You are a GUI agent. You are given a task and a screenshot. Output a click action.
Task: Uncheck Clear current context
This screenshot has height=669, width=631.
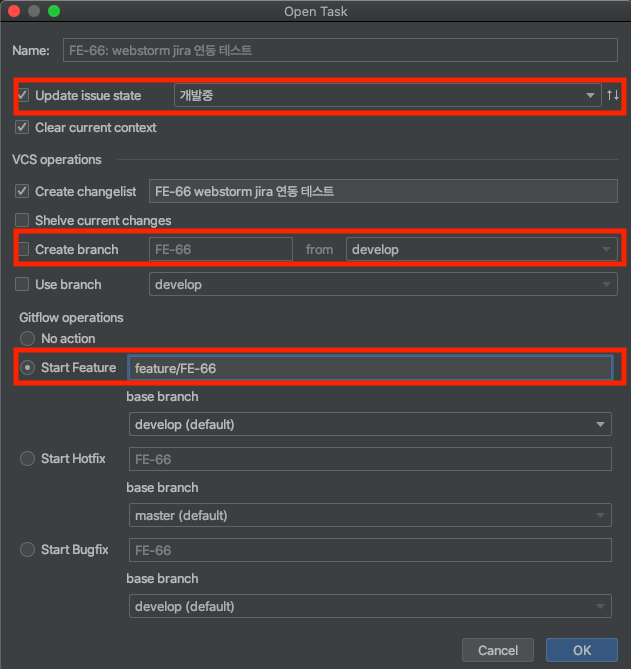point(22,127)
